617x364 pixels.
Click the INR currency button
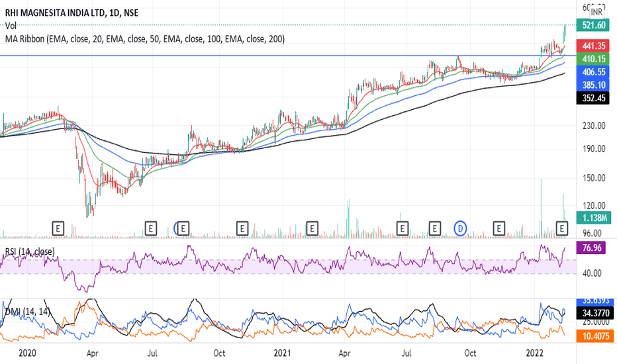596,12
